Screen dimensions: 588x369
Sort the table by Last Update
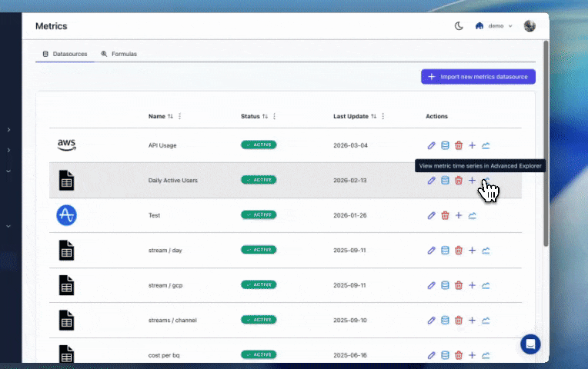click(373, 117)
